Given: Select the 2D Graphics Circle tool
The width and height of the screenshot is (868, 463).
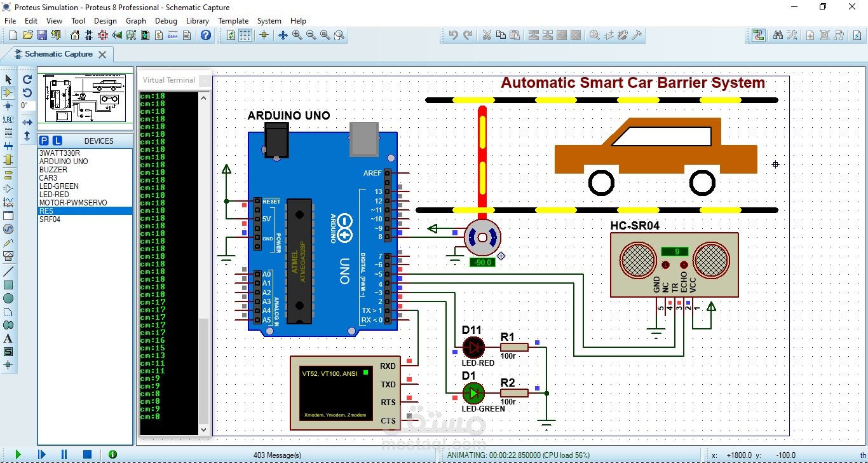Looking at the screenshot, I should 8,298.
